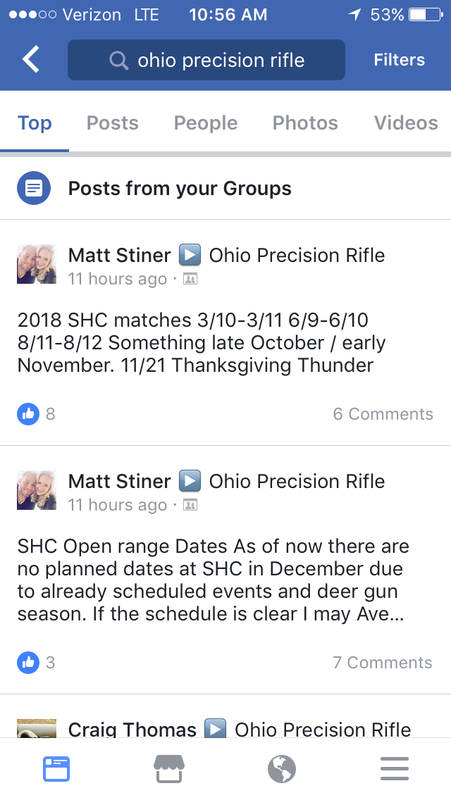Screen dimensions: 451x800
Task: Switch to the Photos tab
Action: coord(305,123)
